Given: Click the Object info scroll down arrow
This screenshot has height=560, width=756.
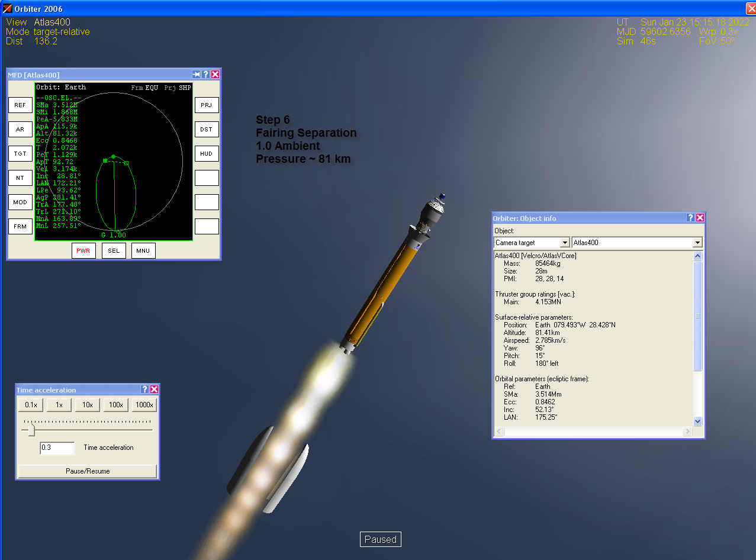Looking at the screenshot, I should click(x=697, y=421).
